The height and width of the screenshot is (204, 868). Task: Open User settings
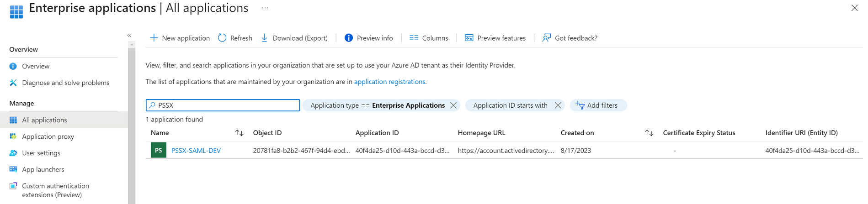point(41,153)
